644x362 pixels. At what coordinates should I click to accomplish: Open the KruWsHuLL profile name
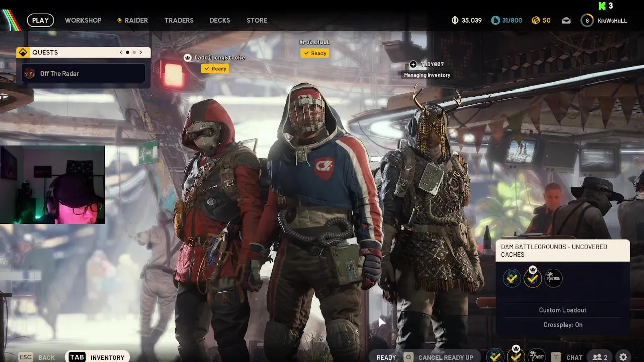pos(612,21)
